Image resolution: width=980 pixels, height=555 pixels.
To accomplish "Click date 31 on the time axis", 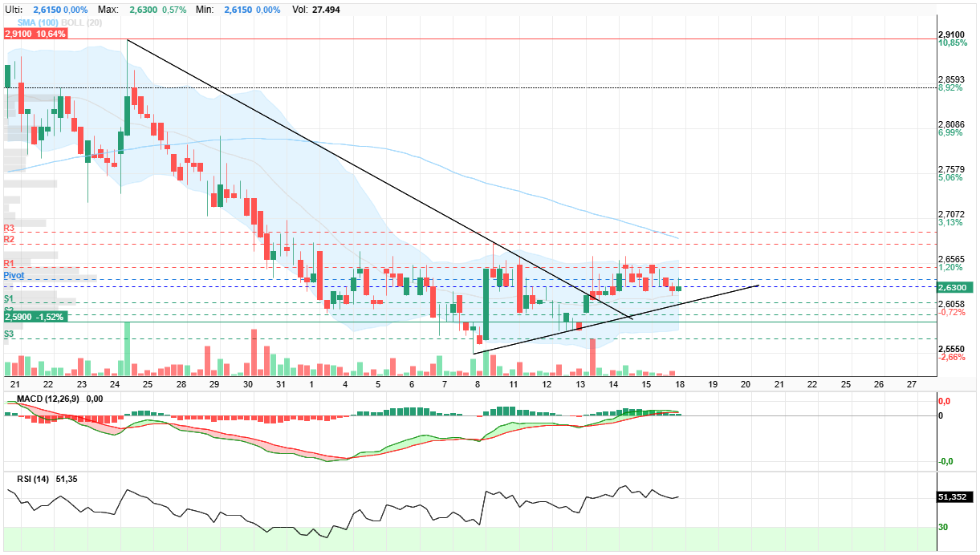I will pyautogui.click(x=280, y=384).
